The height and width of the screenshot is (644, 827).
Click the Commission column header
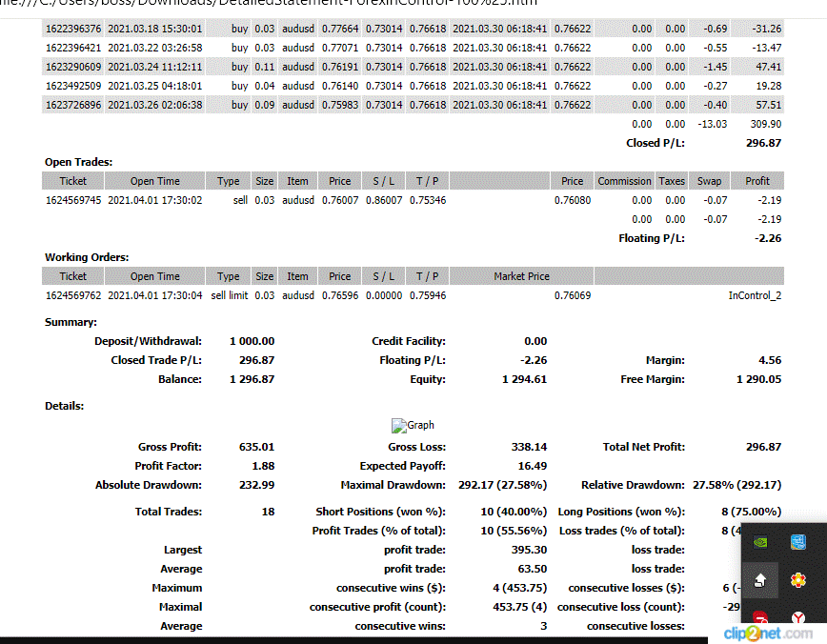(624, 181)
